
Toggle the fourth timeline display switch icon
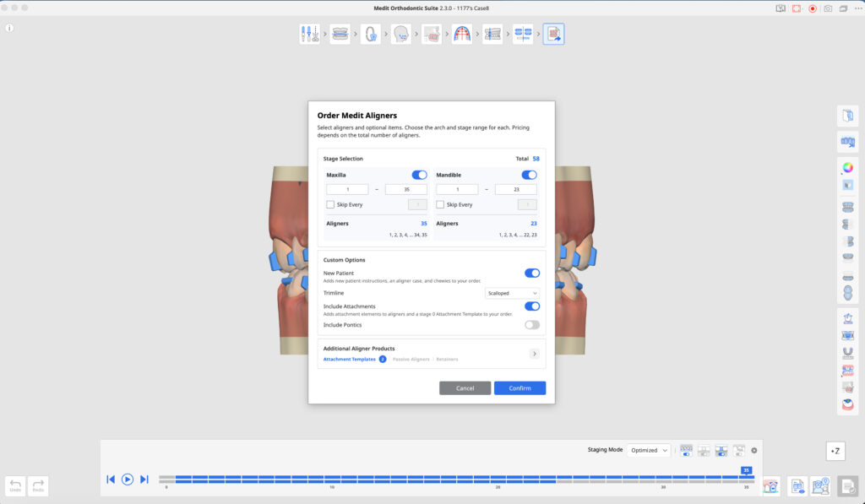click(x=738, y=451)
